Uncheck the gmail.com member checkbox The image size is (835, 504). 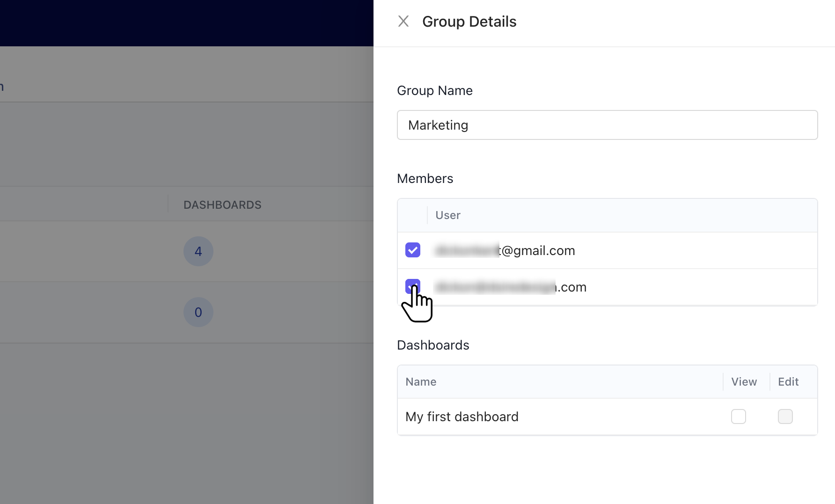click(x=412, y=250)
